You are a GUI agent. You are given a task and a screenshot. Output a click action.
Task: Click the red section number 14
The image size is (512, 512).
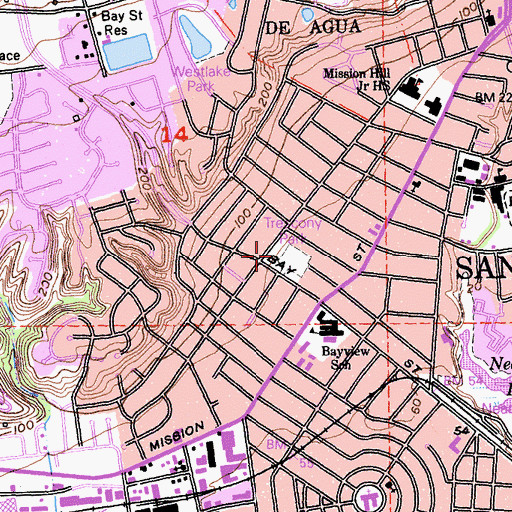point(175,134)
